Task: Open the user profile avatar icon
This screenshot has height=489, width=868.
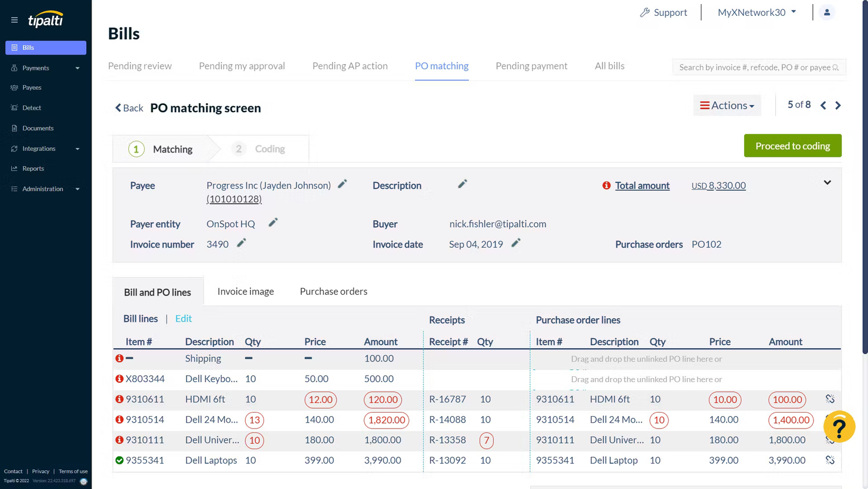Action: click(x=827, y=12)
